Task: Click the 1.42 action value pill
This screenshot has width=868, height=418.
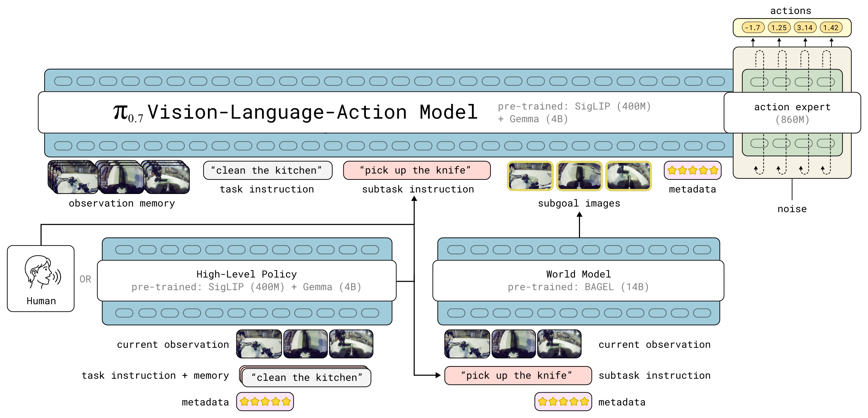Action: [x=831, y=28]
